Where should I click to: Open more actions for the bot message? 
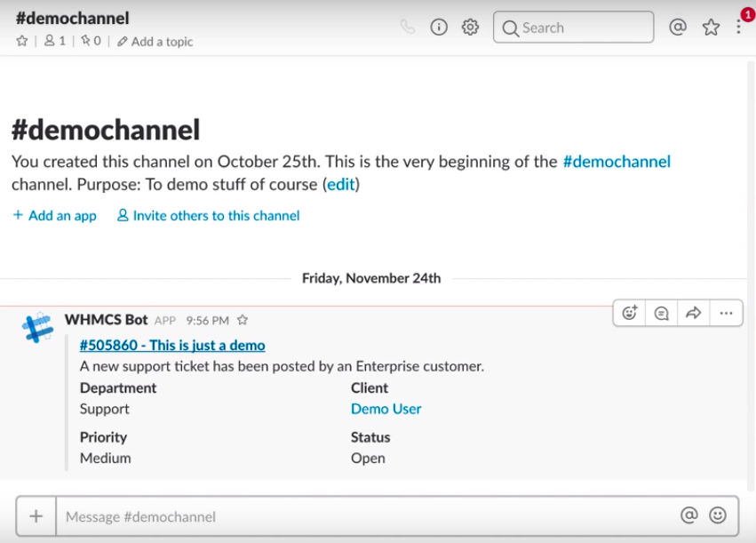(726, 313)
